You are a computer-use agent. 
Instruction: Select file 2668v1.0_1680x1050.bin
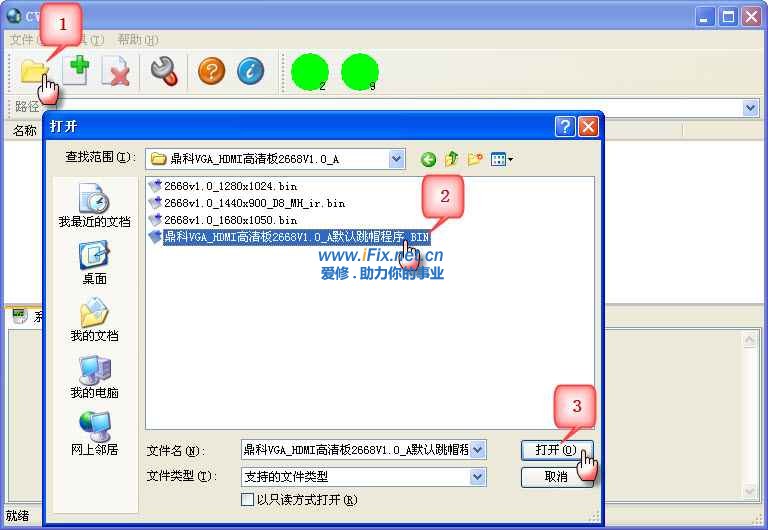click(223, 219)
